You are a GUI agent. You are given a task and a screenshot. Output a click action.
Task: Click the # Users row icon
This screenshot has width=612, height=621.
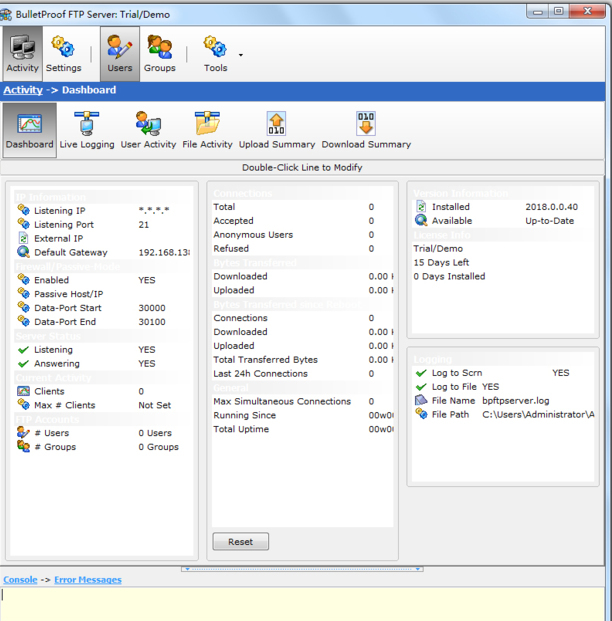23,432
